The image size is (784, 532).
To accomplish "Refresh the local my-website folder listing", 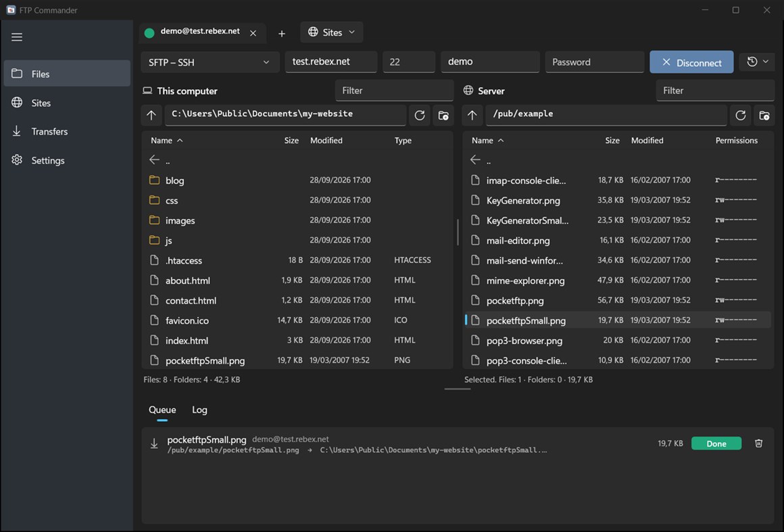I will pyautogui.click(x=420, y=116).
